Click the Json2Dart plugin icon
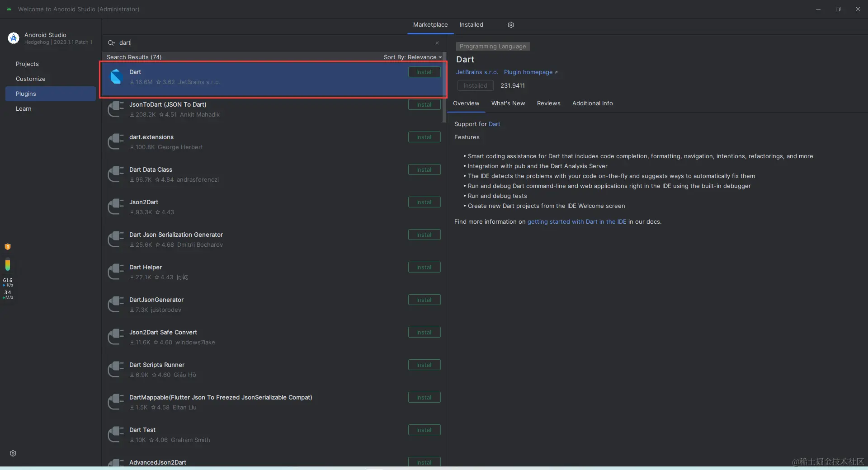This screenshot has width=868, height=470. (116, 207)
